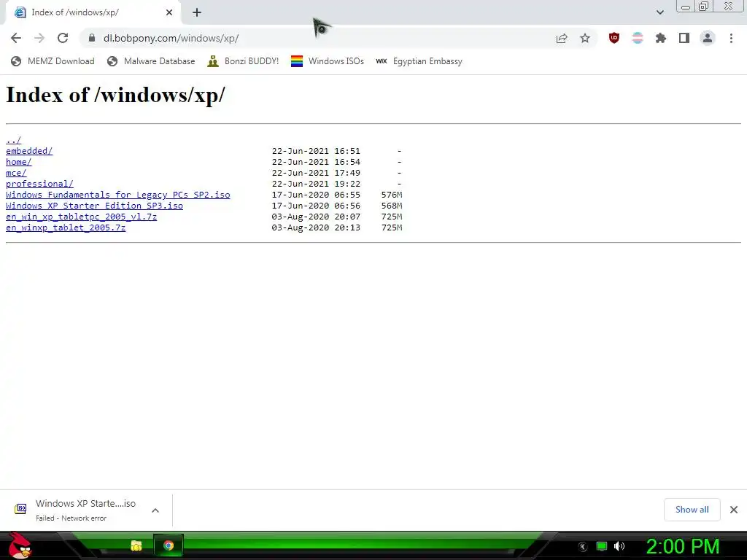Image resolution: width=747 pixels, height=560 pixels.
Task: Open the professional/ folder
Action: coord(39,184)
